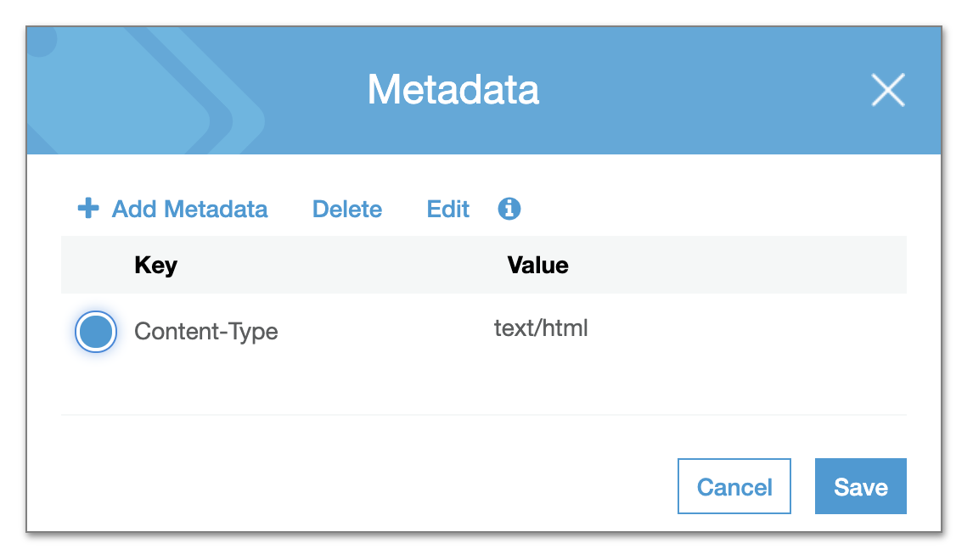
Task: Select the Content-Type key label
Action: 206,332
